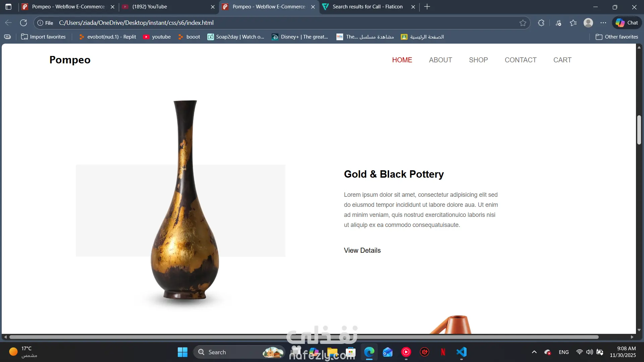This screenshot has width=644, height=362.
Task: Go to SHOP in navigation menu
Action: point(478,60)
